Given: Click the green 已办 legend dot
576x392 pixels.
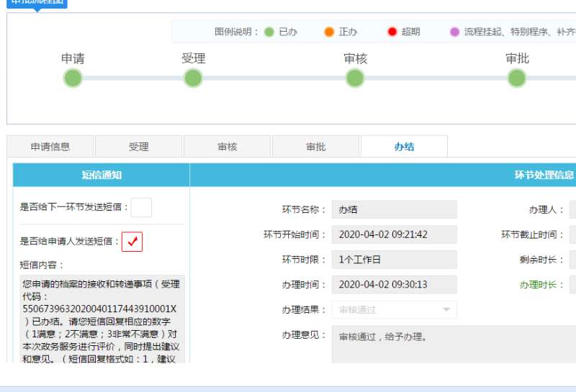Looking at the screenshot, I should coord(269,32).
